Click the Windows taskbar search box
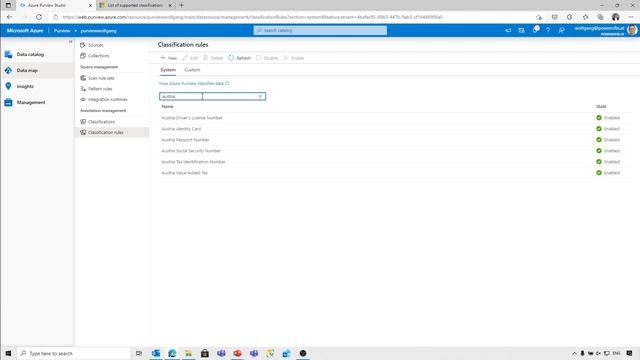This screenshot has width=640, height=360. 73,353
